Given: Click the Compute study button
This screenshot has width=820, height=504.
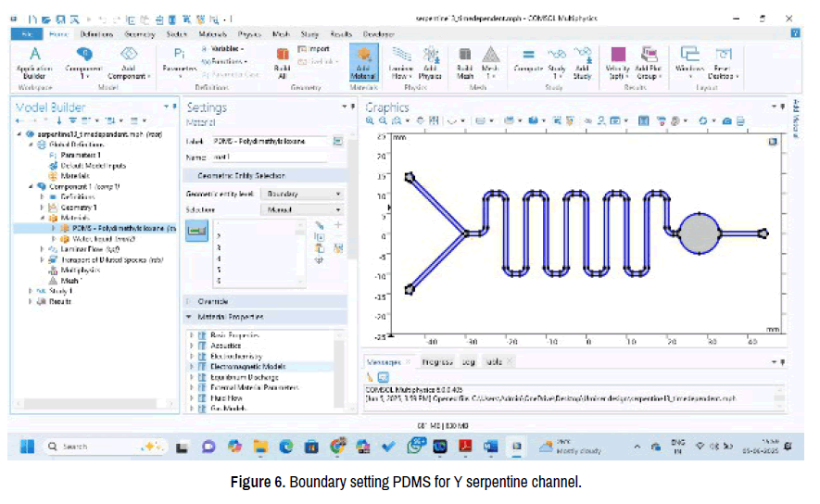Looking at the screenshot, I should tap(528, 61).
